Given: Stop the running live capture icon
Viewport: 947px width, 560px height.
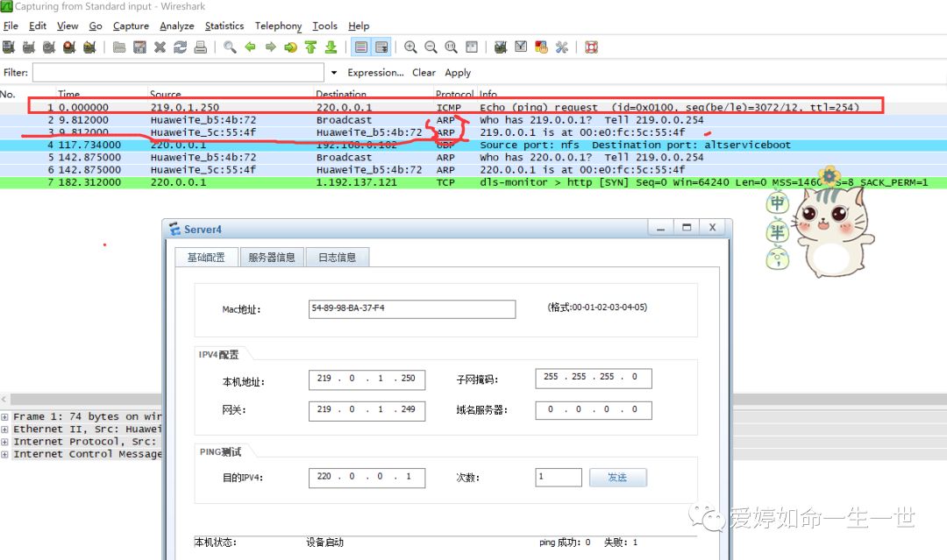Looking at the screenshot, I should (x=69, y=47).
